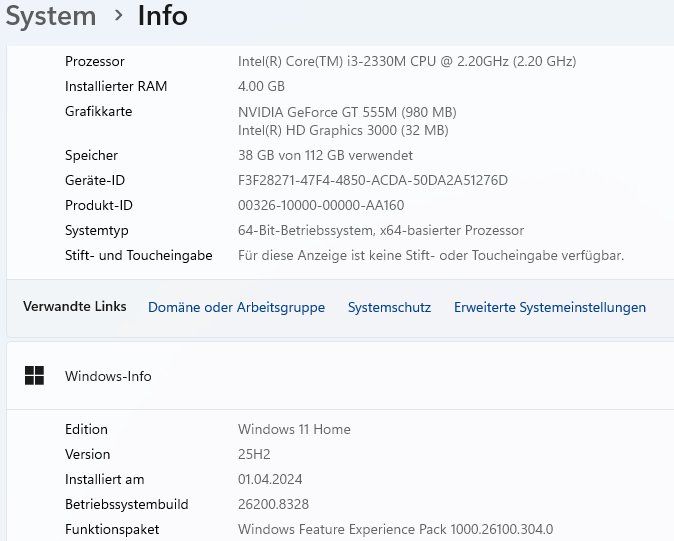This screenshot has width=674, height=541.
Task: Open the Systemschutz link
Action: click(389, 307)
